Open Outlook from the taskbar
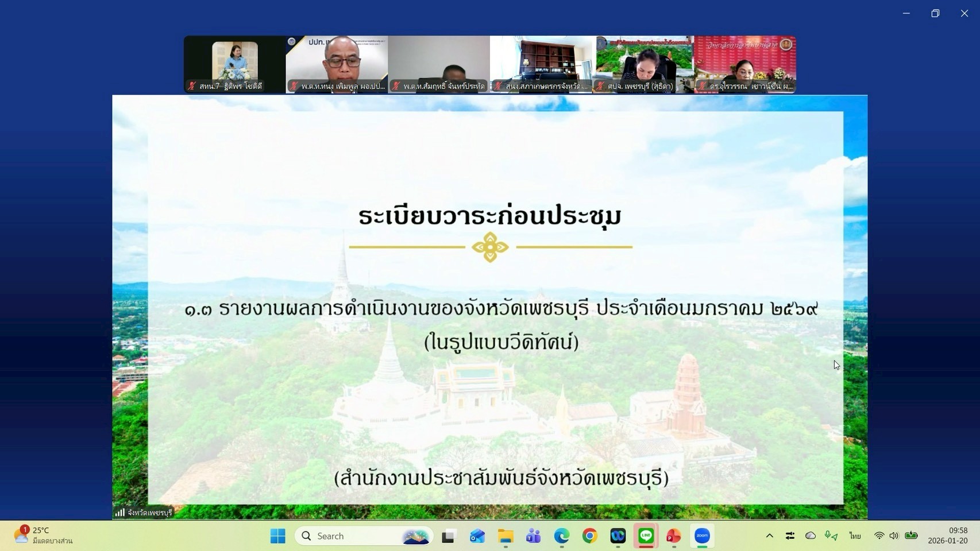980x551 pixels. click(x=477, y=536)
